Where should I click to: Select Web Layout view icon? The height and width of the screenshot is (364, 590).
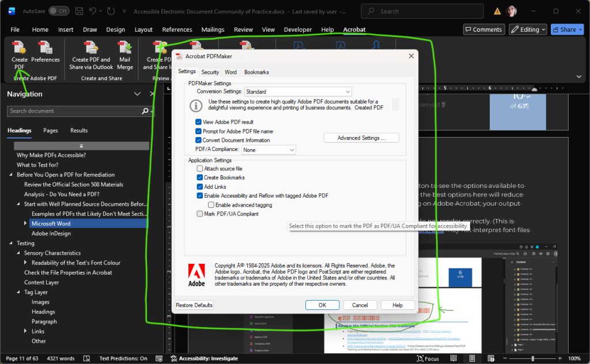[491, 358]
